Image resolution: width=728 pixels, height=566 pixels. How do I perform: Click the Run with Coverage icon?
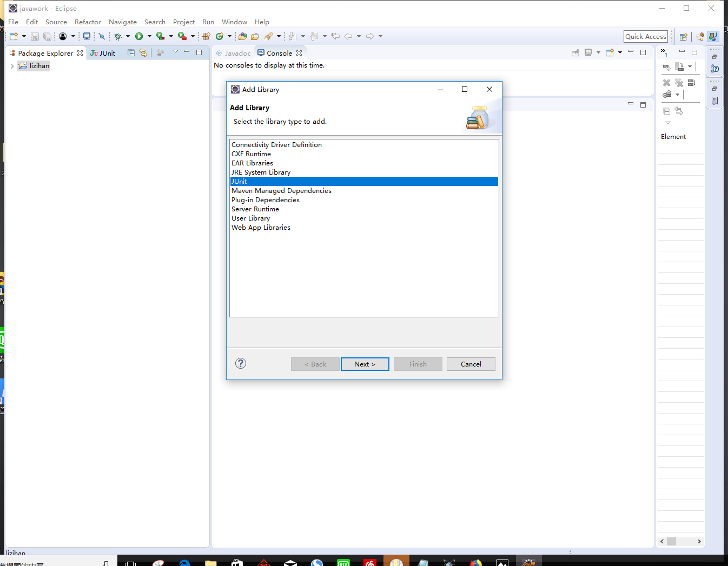click(160, 36)
